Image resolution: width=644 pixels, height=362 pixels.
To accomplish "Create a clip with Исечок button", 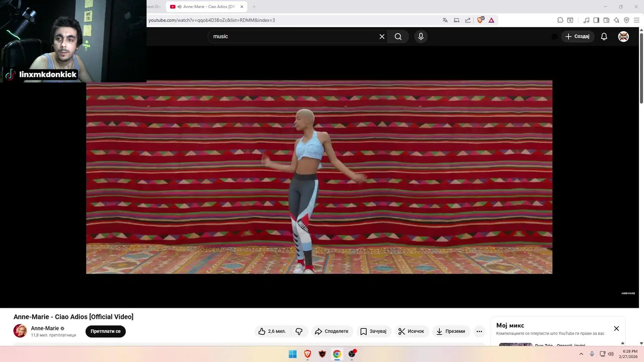I will [411, 331].
